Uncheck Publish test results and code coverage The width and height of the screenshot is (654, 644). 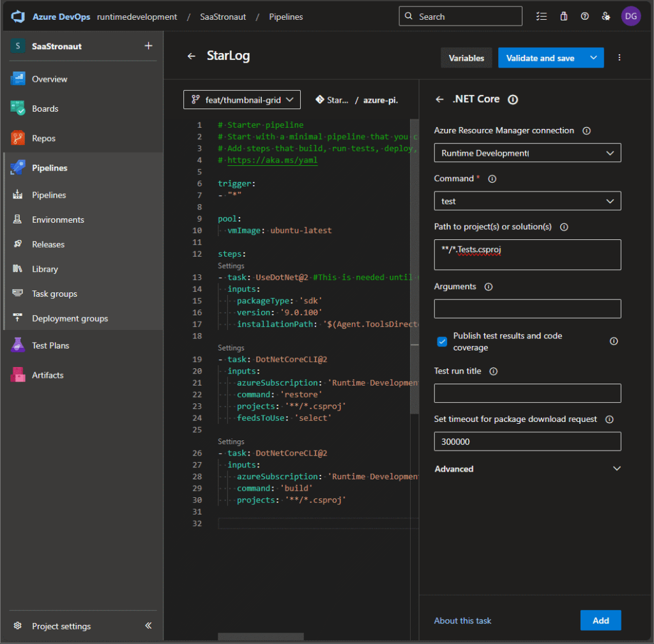(x=442, y=341)
